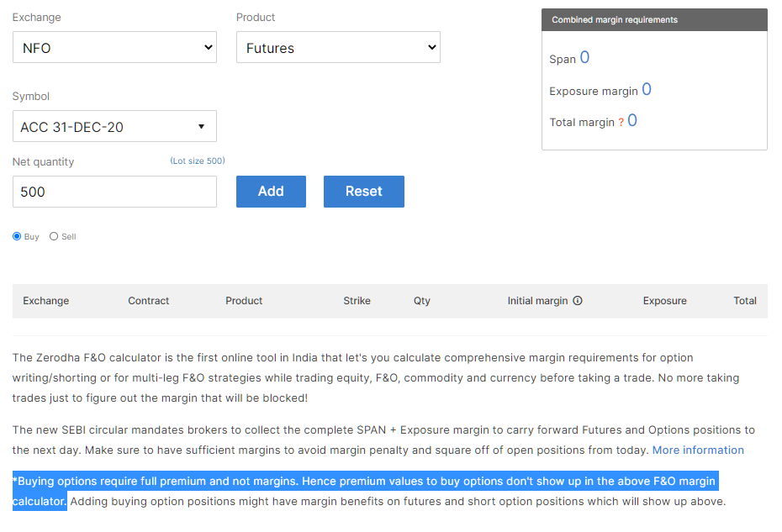Click the Strike column header
The height and width of the screenshot is (532, 782).
(x=357, y=301)
